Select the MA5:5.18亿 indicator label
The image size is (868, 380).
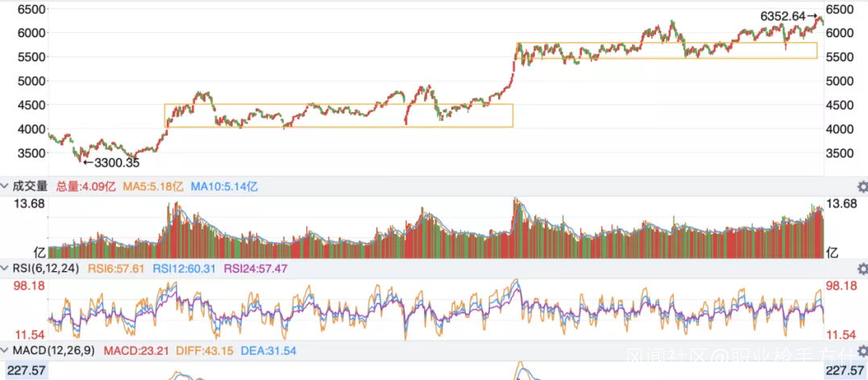pyautogui.click(x=154, y=186)
